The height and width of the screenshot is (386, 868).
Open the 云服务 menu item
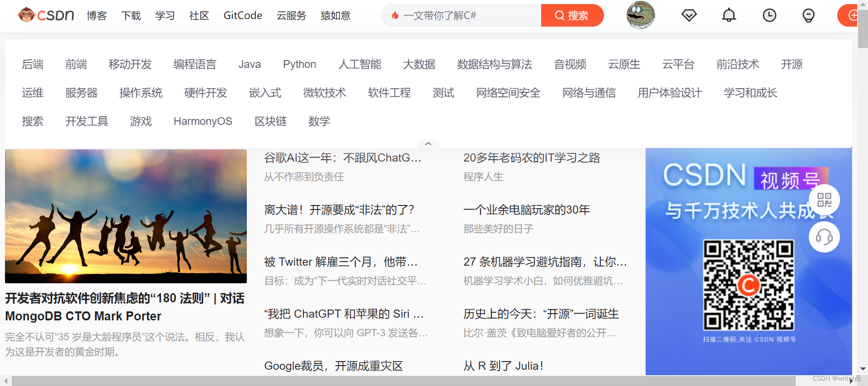pos(292,15)
